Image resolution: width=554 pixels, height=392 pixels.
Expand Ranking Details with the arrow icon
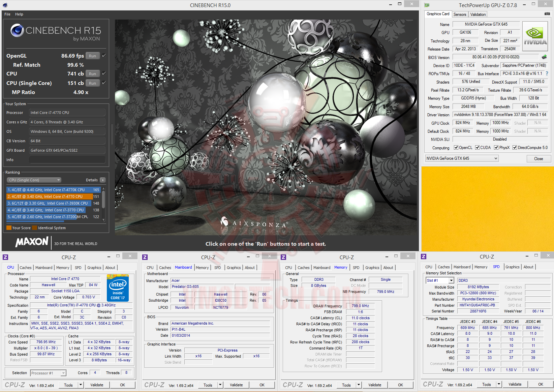(x=103, y=180)
